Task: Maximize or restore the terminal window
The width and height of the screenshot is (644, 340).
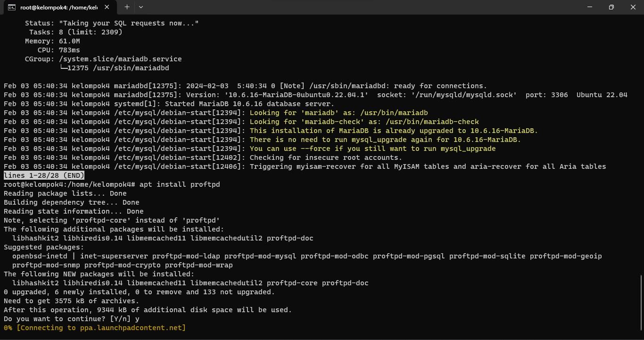Action: click(x=611, y=7)
